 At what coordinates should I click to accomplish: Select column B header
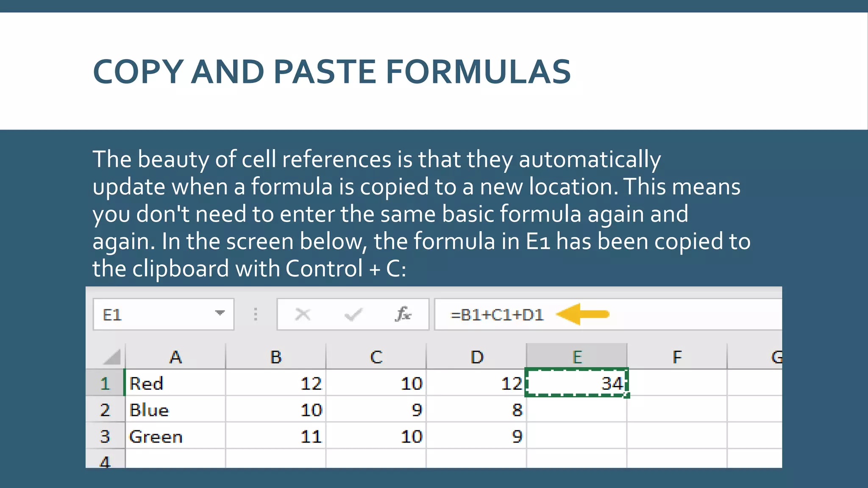point(276,357)
